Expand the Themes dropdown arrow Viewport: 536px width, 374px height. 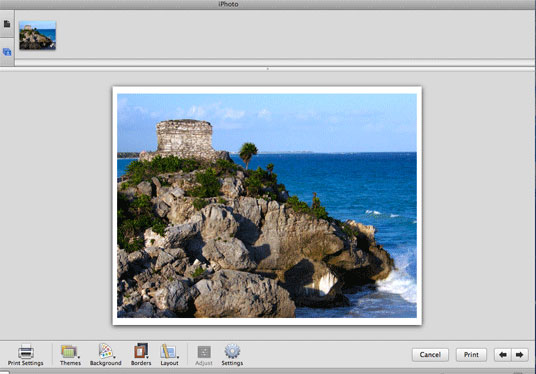tap(79, 357)
